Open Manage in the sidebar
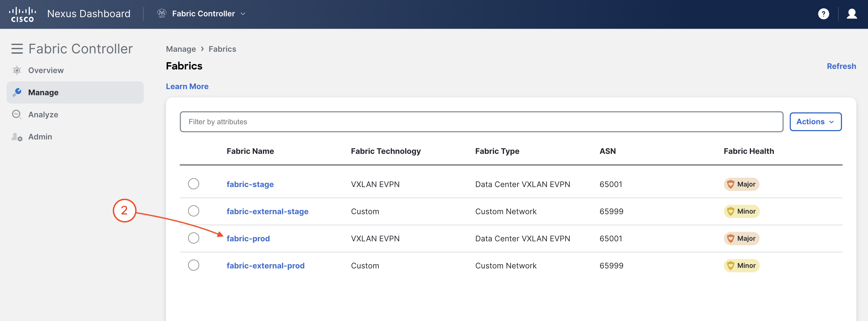 (x=75, y=92)
